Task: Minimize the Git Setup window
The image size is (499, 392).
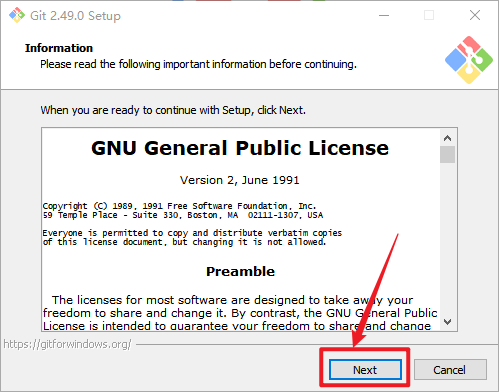Action: click(x=384, y=15)
